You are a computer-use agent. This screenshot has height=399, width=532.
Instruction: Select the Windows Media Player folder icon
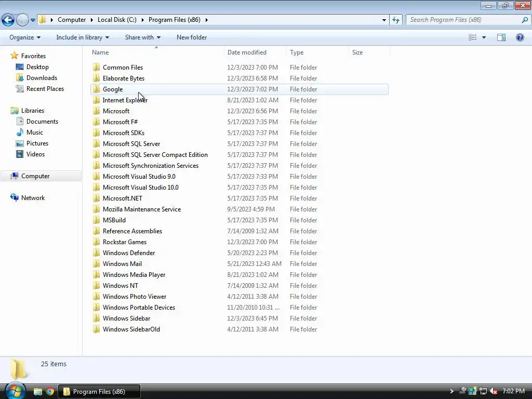[96, 274]
